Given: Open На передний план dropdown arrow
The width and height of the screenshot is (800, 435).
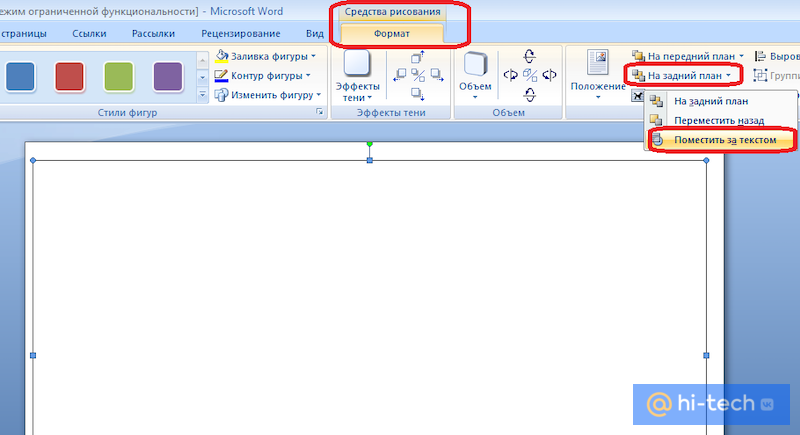Looking at the screenshot, I should (741, 57).
